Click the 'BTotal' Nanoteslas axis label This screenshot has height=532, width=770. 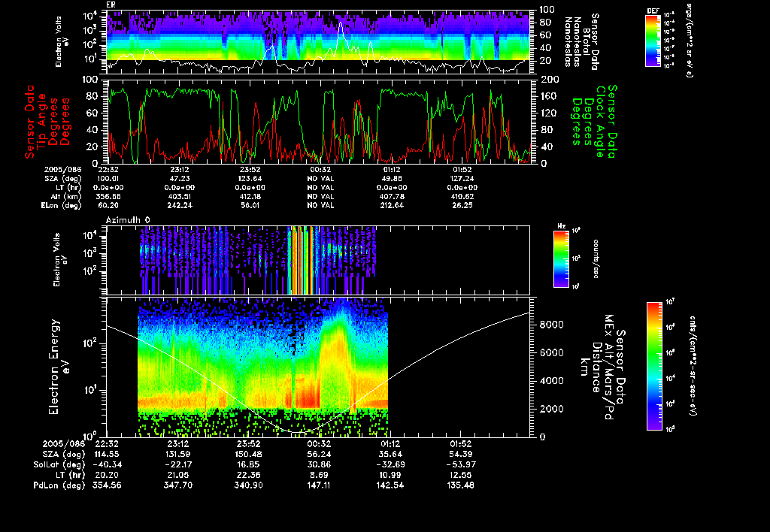tap(587, 42)
